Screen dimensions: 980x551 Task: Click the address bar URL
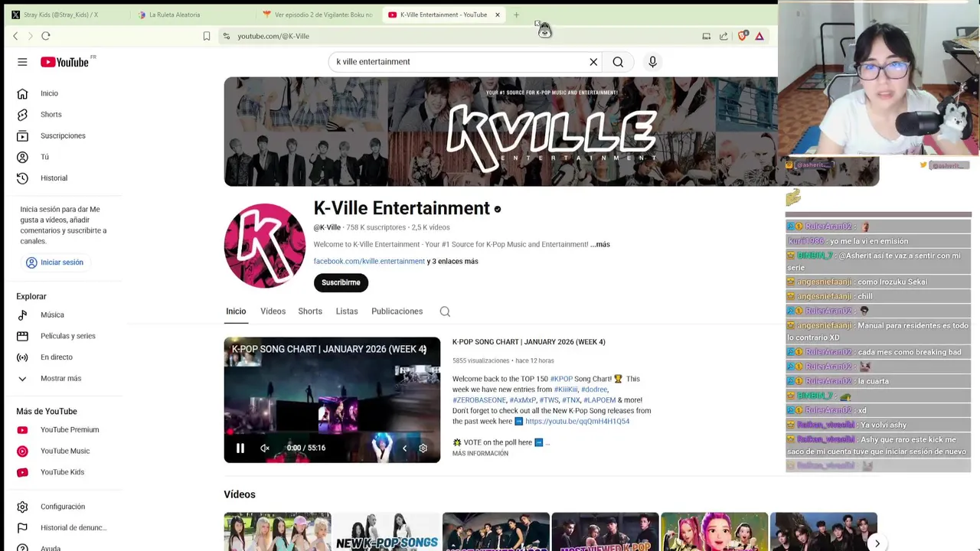coord(273,36)
